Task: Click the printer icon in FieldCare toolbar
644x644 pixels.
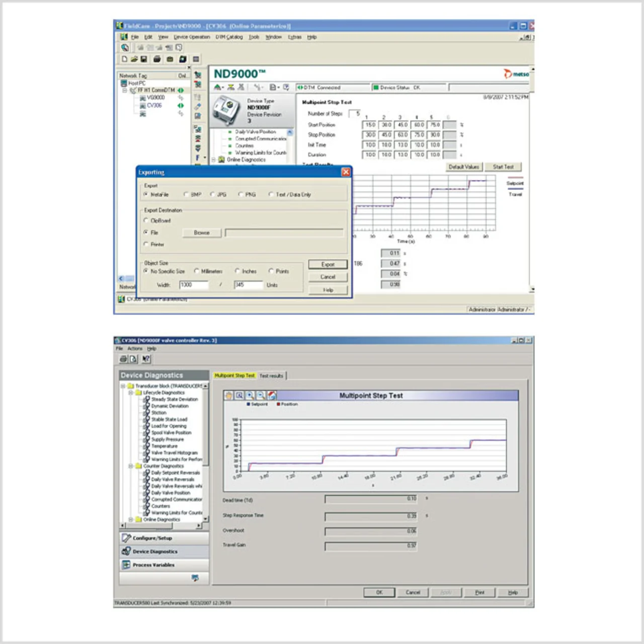Action: pos(157,59)
